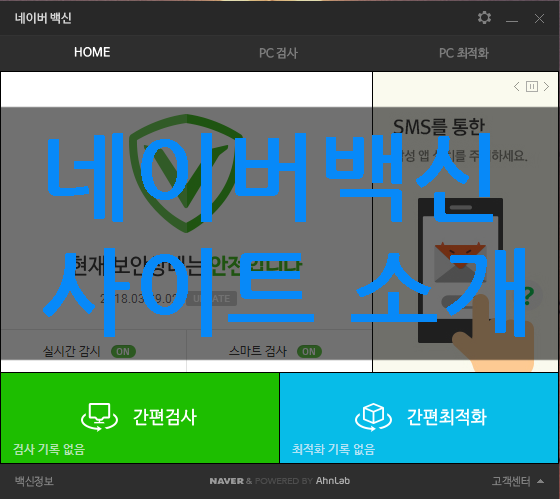Screen dimensions: 560x499
Task: Click the green security shield icon
Action: tap(186, 173)
